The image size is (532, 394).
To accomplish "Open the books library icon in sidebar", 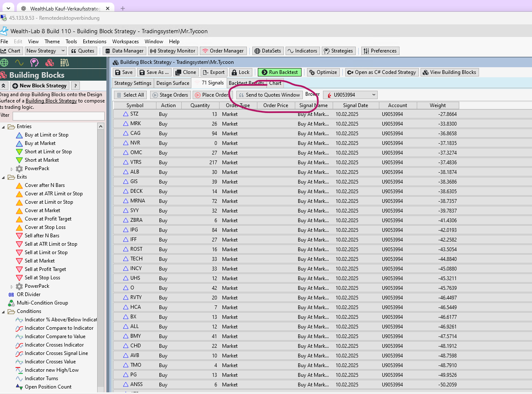I will click(x=64, y=63).
